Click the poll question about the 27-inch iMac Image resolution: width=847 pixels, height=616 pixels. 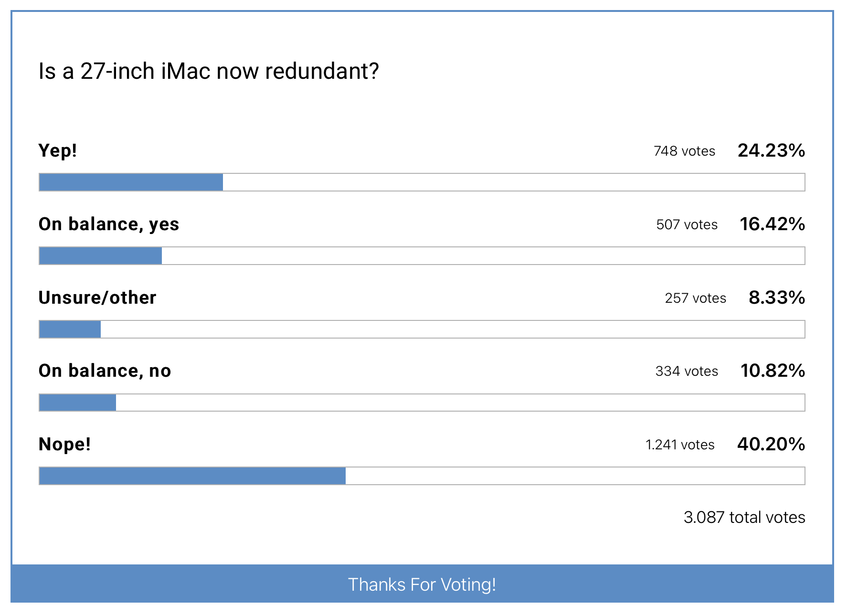click(209, 72)
